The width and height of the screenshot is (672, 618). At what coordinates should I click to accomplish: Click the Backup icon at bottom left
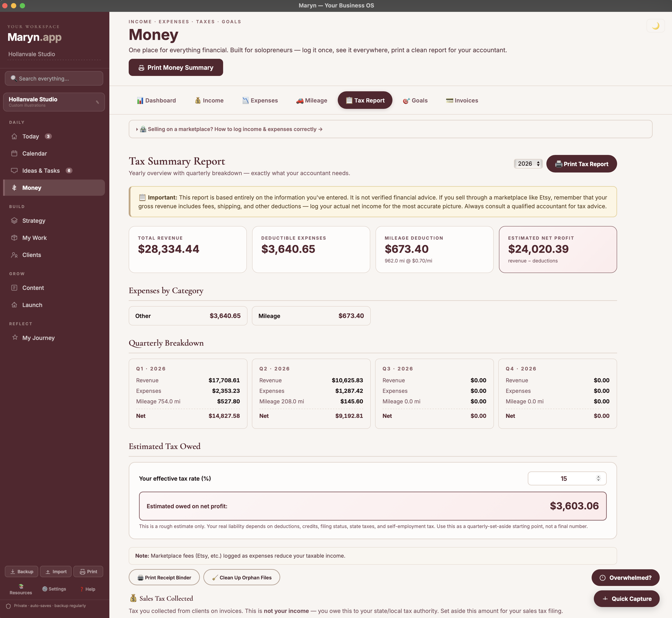[22, 571]
